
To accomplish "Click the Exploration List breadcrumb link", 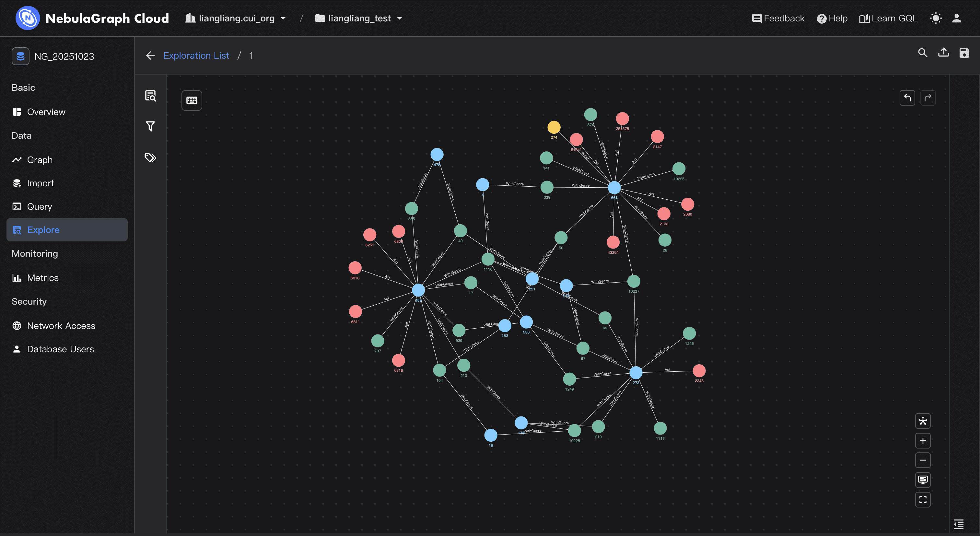I will 196,55.
